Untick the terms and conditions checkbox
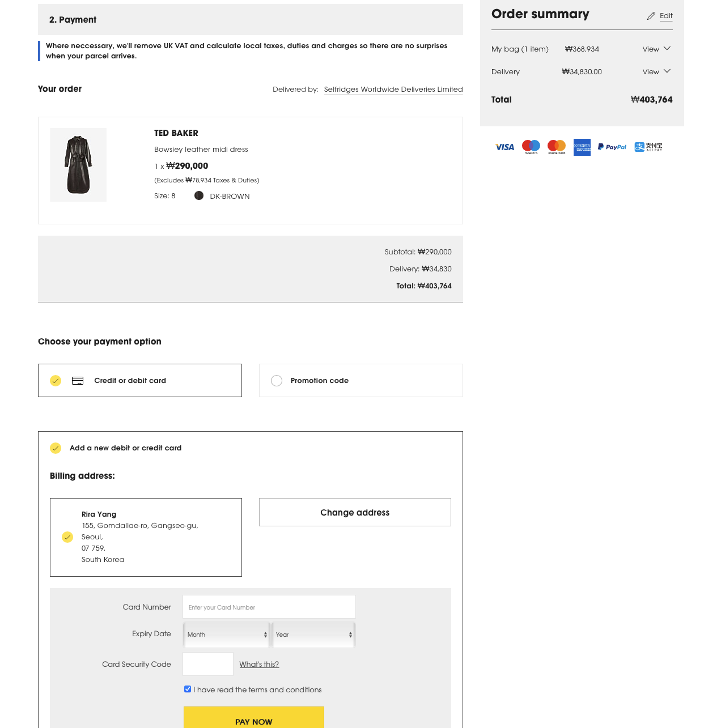Screen dimensions: 721x728 (188, 689)
